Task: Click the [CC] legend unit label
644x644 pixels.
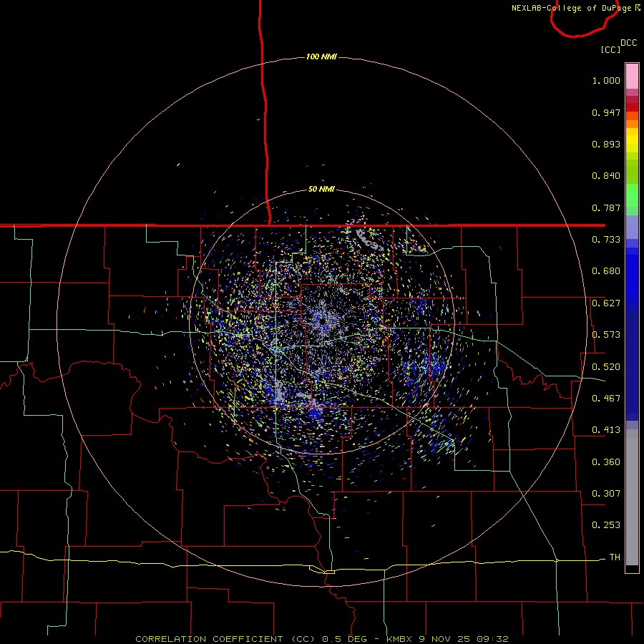Action: [x=610, y=49]
